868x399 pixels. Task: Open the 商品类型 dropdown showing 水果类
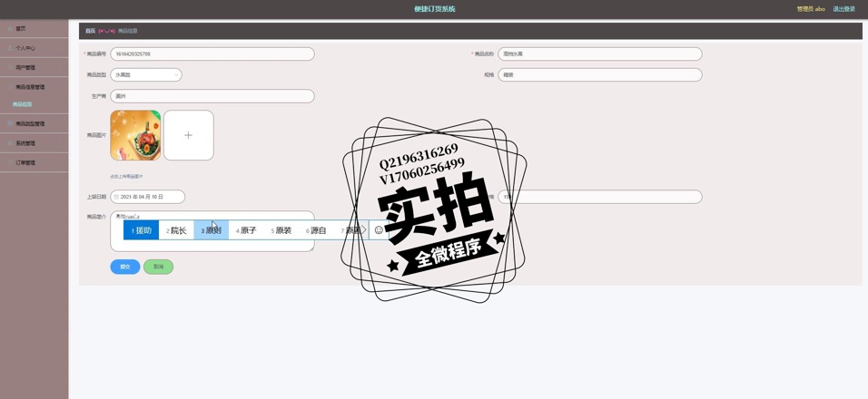146,74
